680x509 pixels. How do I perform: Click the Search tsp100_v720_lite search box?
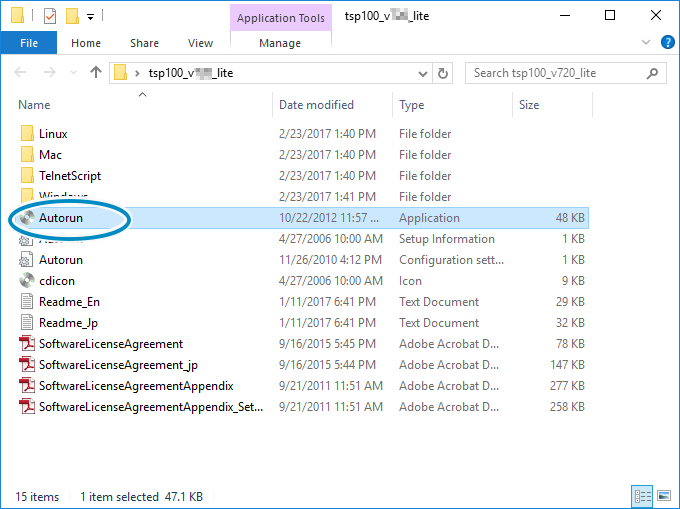tap(560, 73)
